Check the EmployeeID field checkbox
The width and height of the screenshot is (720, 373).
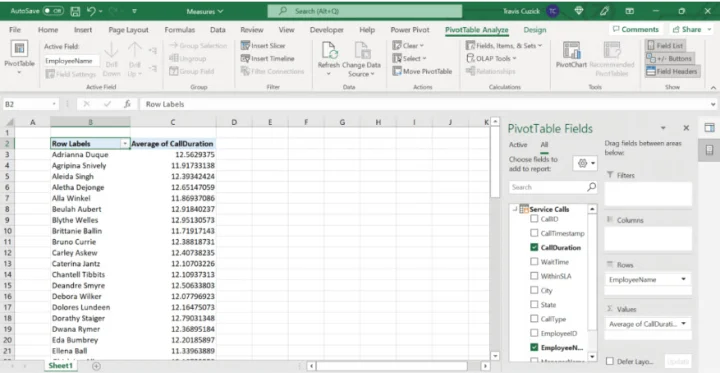click(x=534, y=333)
